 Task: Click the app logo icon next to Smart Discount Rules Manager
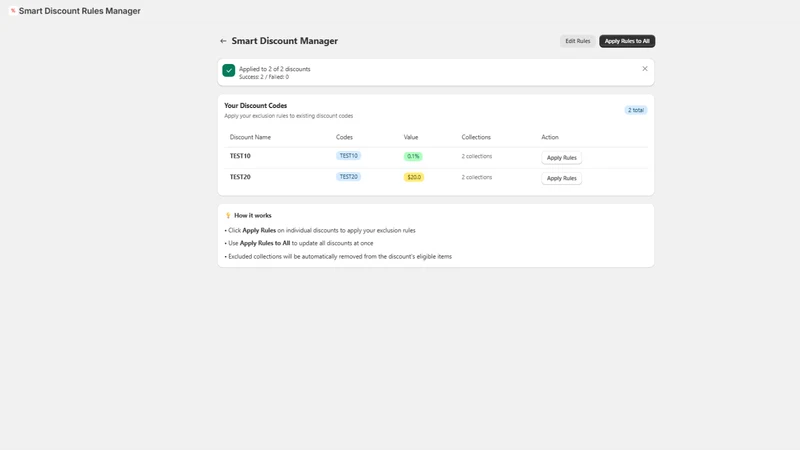(13, 11)
